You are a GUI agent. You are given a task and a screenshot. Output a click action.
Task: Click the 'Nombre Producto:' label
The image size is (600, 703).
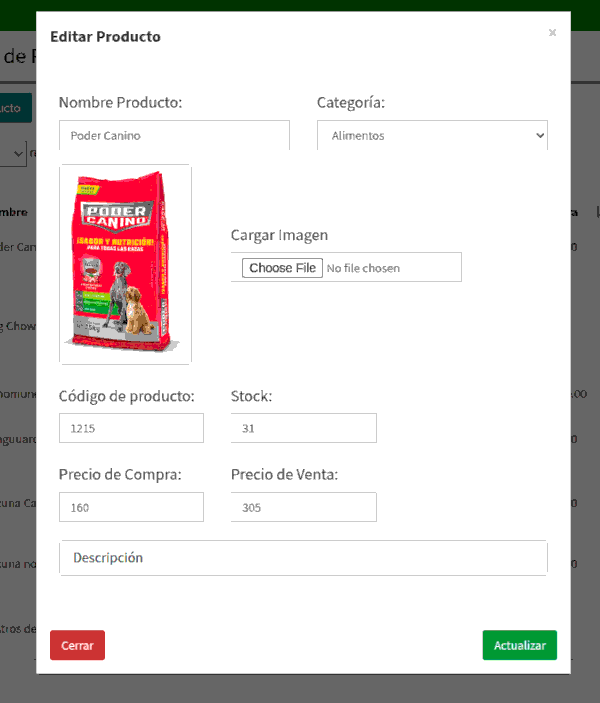(120, 103)
